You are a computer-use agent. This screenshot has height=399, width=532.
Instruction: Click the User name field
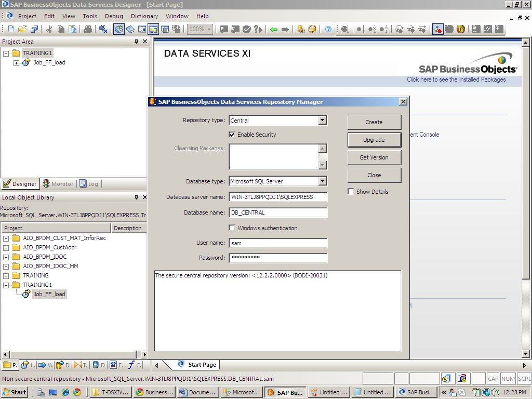(278, 243)
